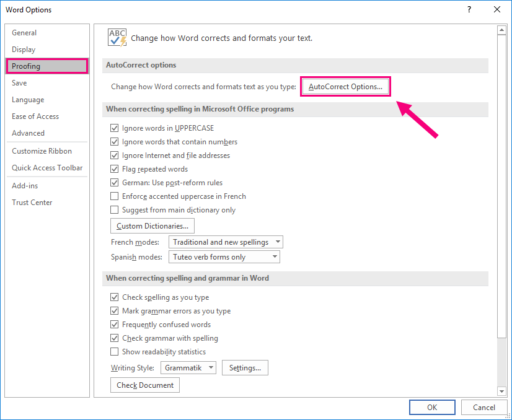The width and height of the screenshot is (512, 420).
Task: Select the Display category
Action: pos(47,50)
